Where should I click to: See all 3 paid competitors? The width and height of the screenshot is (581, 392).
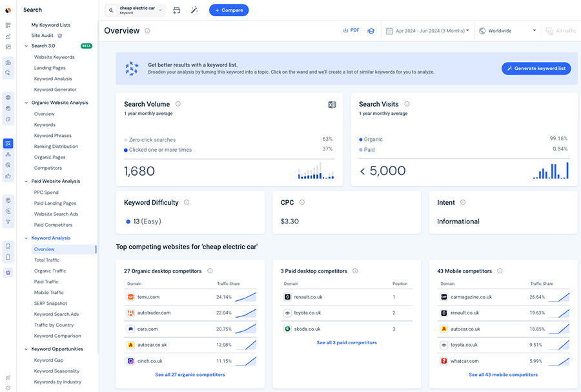click(347, 343)
